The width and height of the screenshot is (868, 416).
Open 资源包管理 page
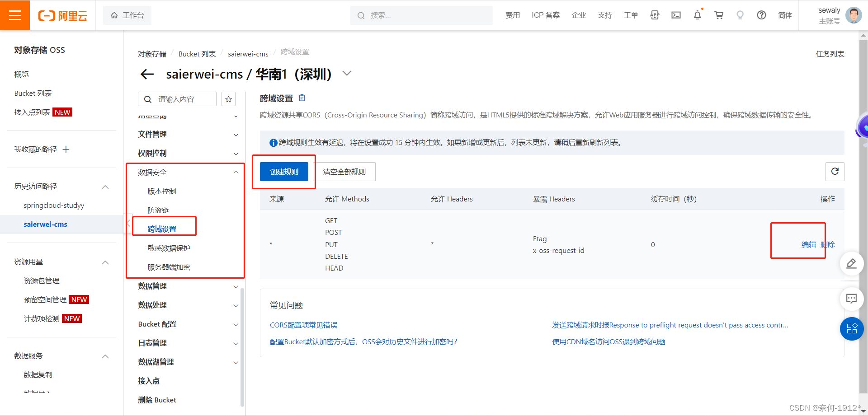pyautogui.click(x=42, y=281)
